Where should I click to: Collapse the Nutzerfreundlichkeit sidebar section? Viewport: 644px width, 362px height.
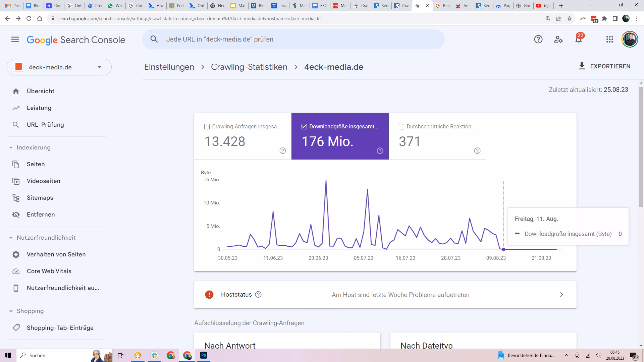point(11,238)
